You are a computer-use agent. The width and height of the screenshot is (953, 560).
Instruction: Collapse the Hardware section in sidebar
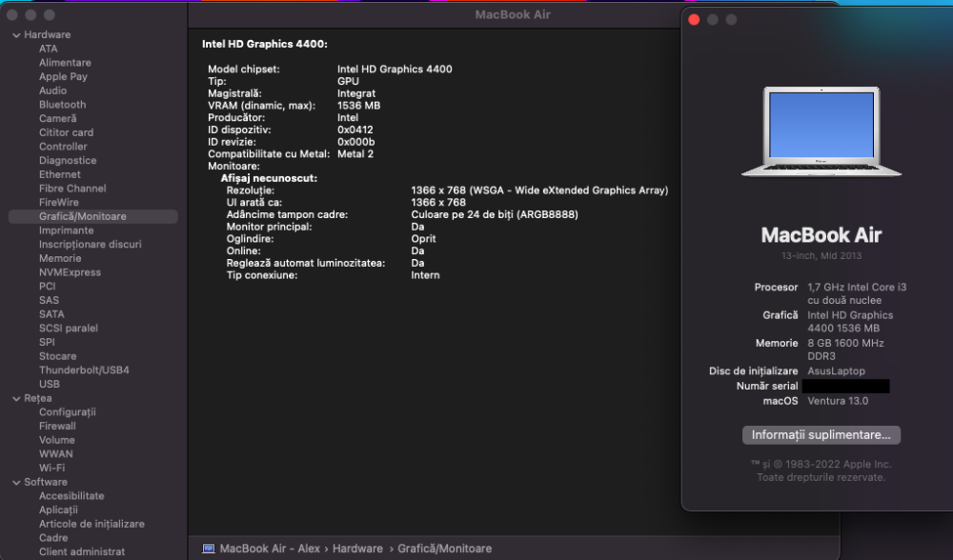16,35
